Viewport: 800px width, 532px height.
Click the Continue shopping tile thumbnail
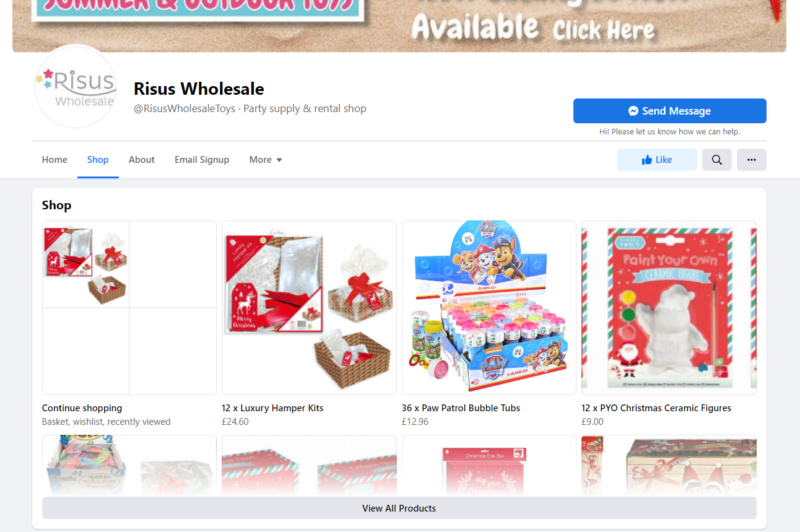click(129, 308)
